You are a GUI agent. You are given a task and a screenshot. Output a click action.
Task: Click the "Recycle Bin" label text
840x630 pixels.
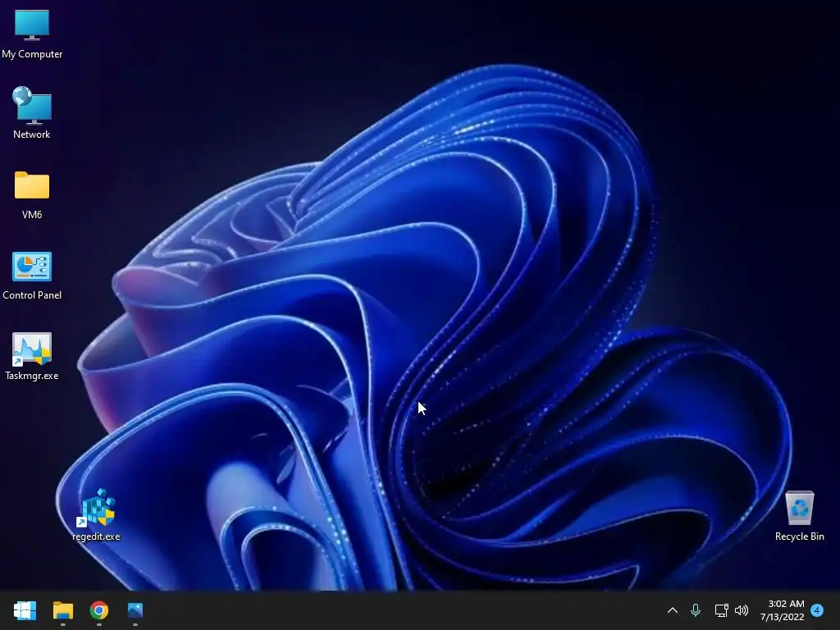pos(799,536)
